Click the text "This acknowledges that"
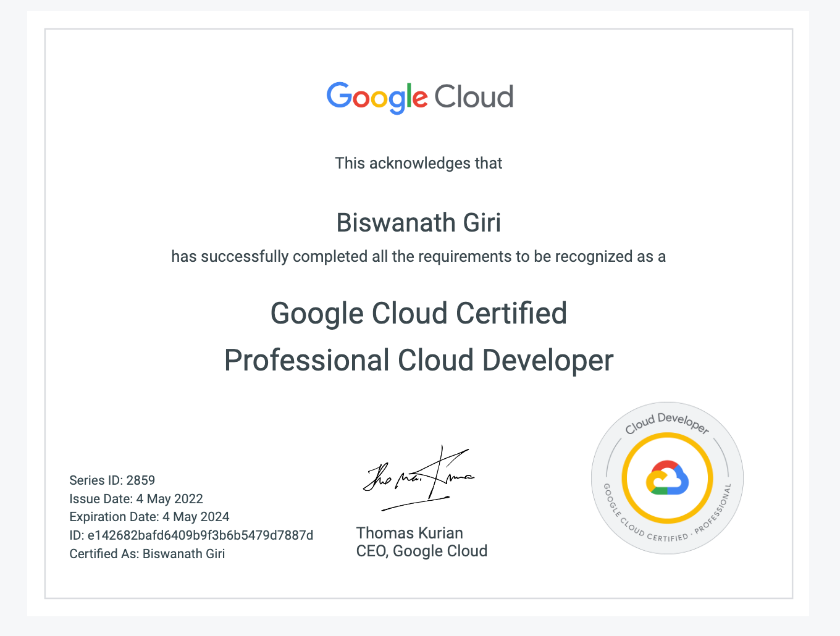This screenshot has width=840, height=636. [419, 163]
